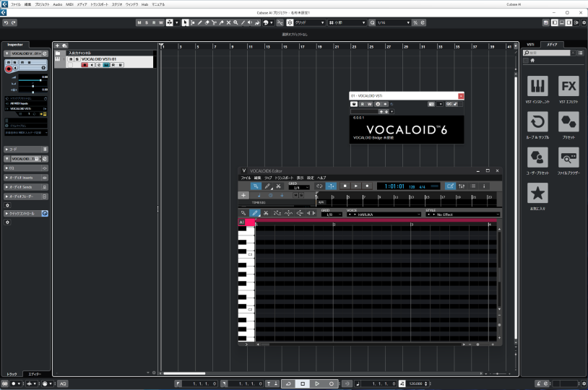Open the ヘルプ menu in VOCALOID6 Editor
Screen dimensions: 588x390
pos(321,178)
